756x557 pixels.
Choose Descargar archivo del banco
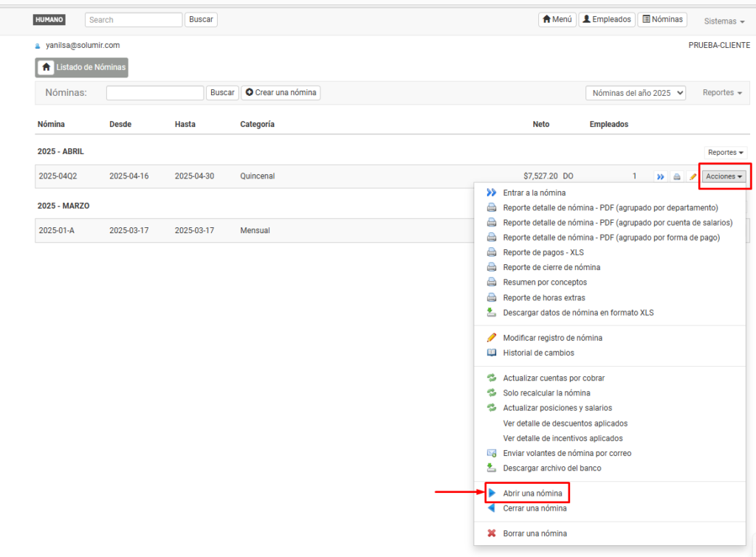click(551, 468)
